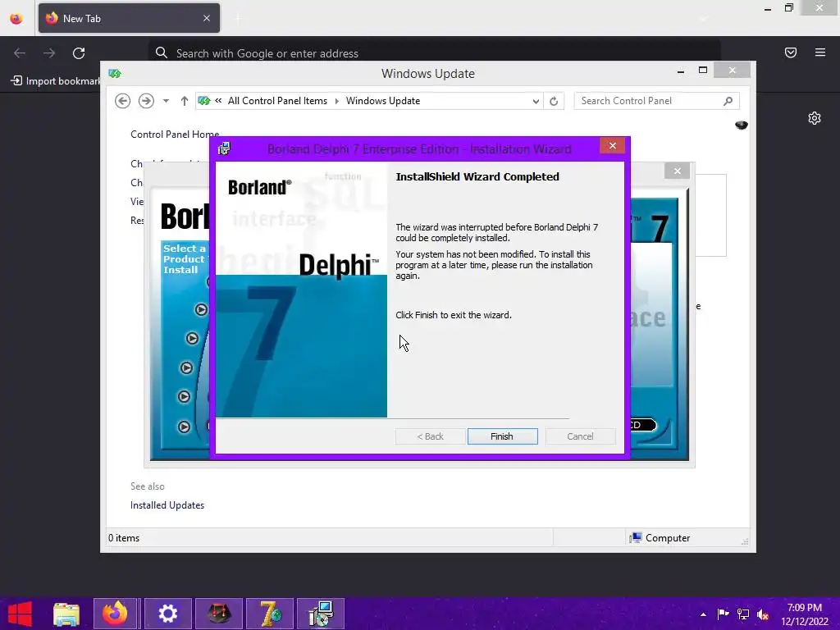Click the first play arrow in Delphi launcher

(x=201, y=309)
